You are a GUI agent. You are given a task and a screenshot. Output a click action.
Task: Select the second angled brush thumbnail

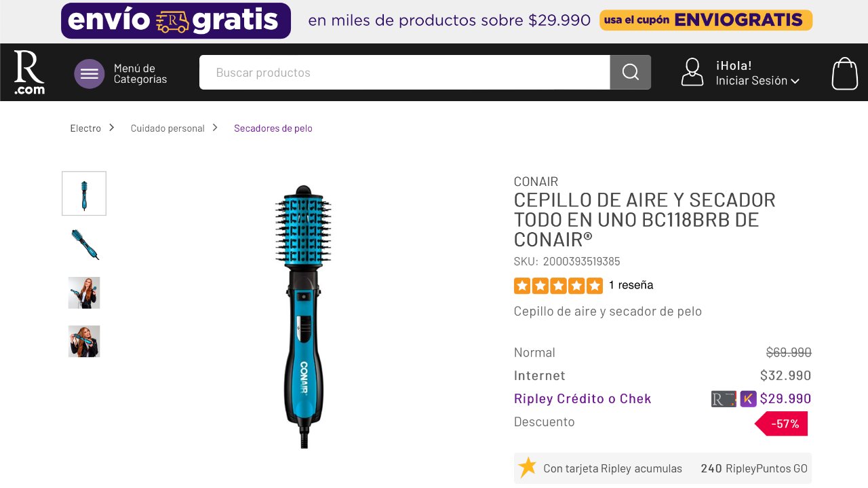(84, 244)
